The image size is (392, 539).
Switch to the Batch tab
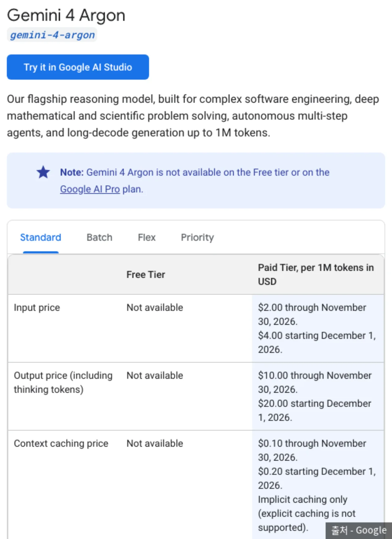point(100,237)
